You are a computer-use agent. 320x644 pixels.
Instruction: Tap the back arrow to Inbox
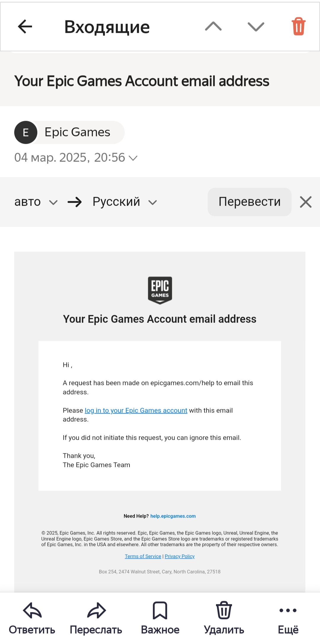point(25,27)
